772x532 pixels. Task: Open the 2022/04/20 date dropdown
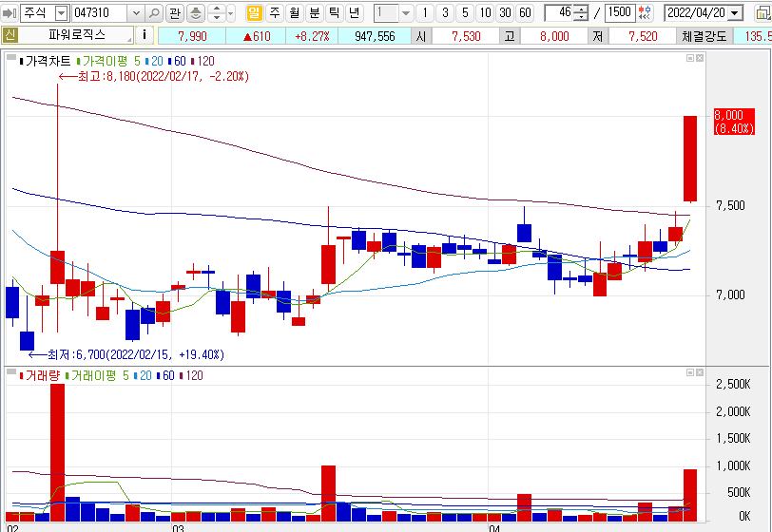click(736, 12)
